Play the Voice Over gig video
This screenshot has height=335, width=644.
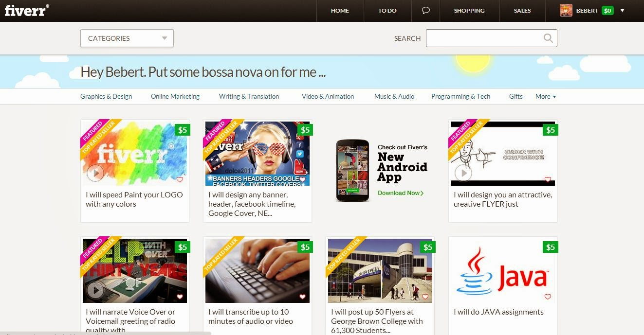point(95,290)
